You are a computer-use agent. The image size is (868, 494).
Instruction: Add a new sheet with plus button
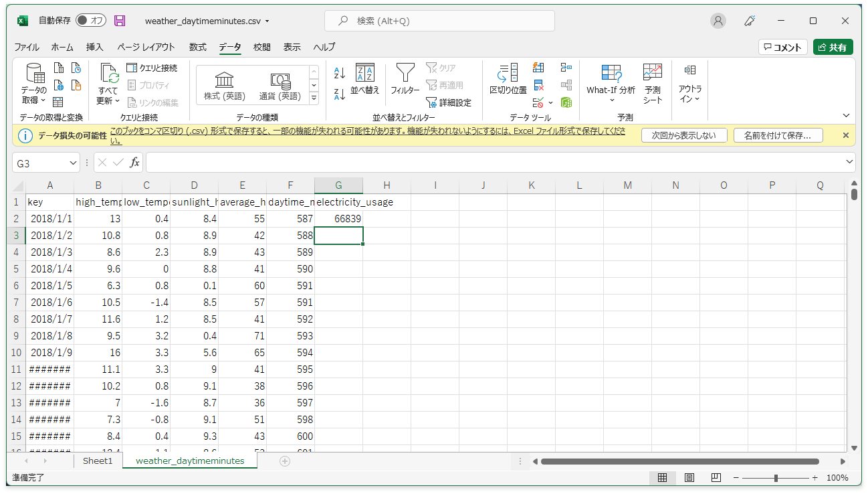[285, 461]
